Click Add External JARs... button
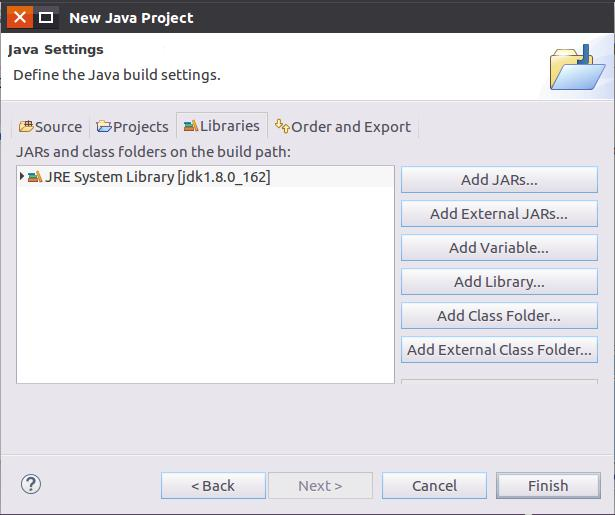 click(x=499, y=214)
